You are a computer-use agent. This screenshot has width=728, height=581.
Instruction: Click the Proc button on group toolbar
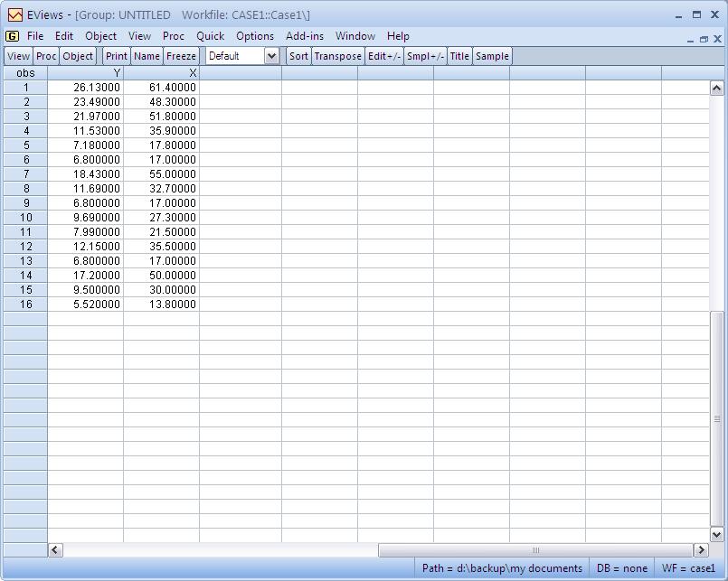tap(46, 56)
